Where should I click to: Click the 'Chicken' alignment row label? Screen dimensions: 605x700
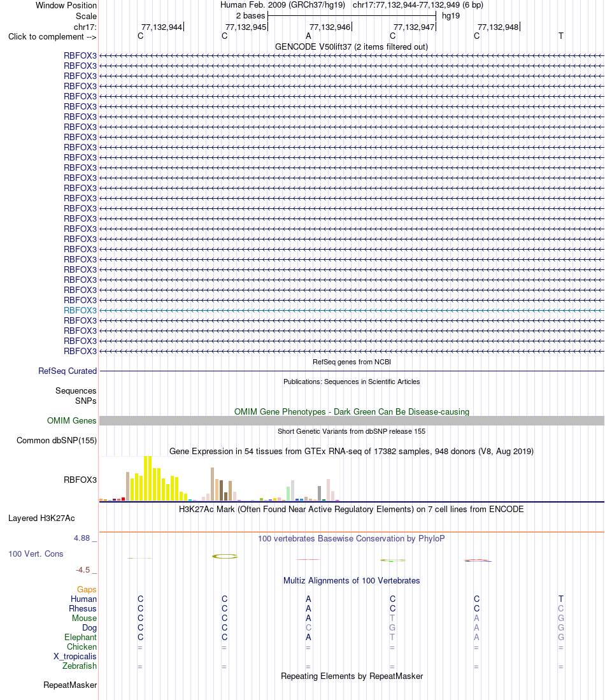[82, 647]
